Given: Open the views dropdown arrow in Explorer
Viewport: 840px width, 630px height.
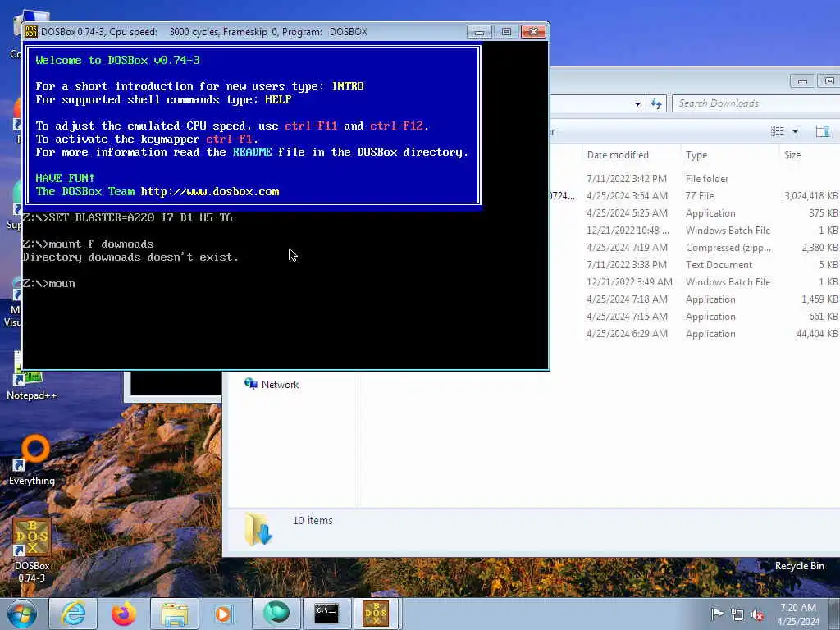Looking at the screenshot, I should coord(795,131).
